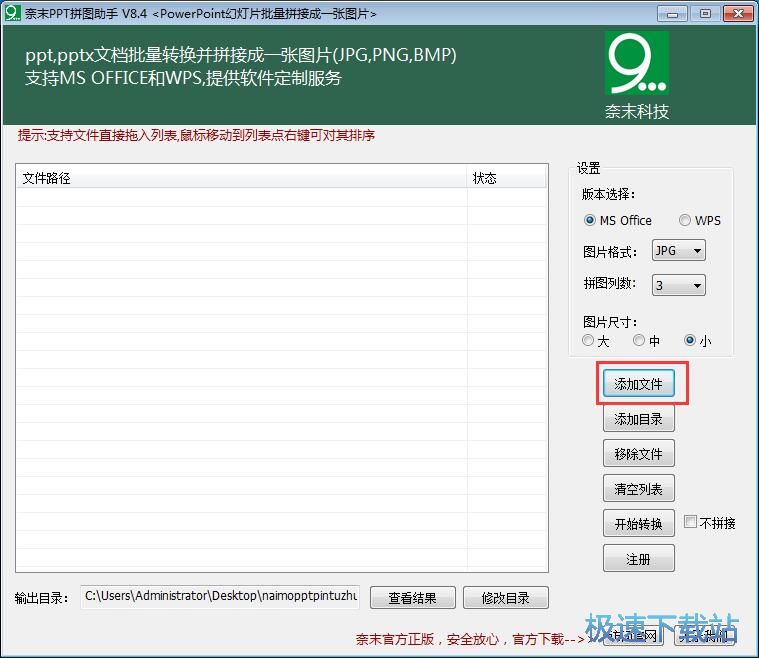Choose 中 image size option
The height and width of the screenshot is (658, 759).
[x=639, y=340]
